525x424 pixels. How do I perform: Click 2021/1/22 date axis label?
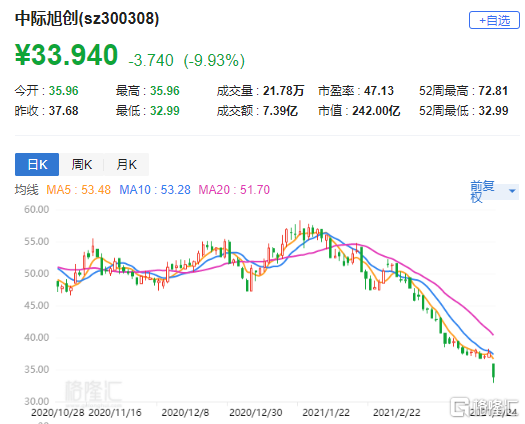[x=326, y=413]
